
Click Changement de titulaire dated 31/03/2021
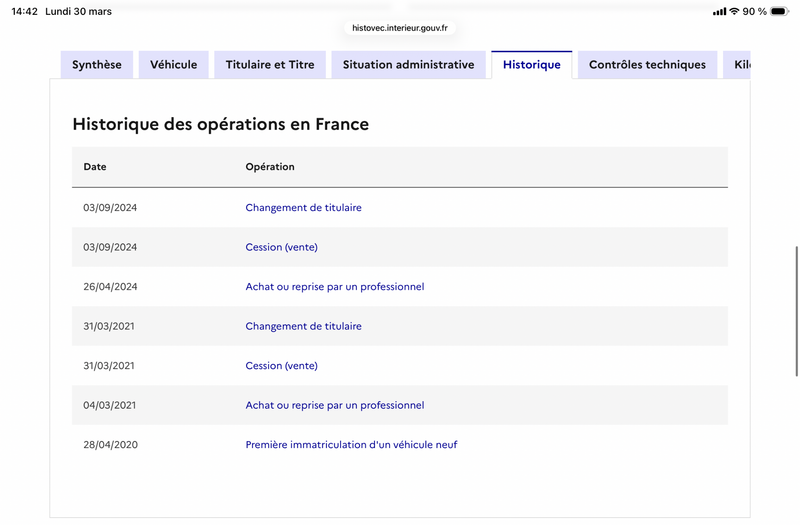tap(303, 326)
